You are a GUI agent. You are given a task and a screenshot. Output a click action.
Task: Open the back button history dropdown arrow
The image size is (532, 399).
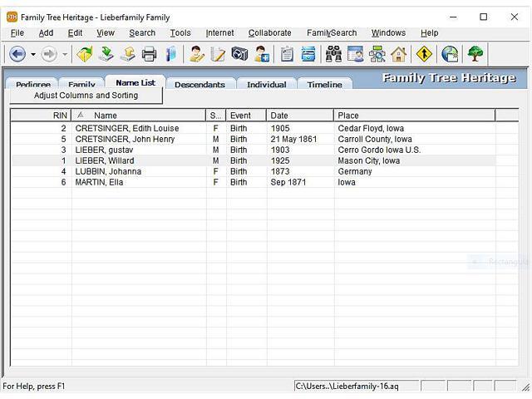pyautogui.click(x=33, y=55)
